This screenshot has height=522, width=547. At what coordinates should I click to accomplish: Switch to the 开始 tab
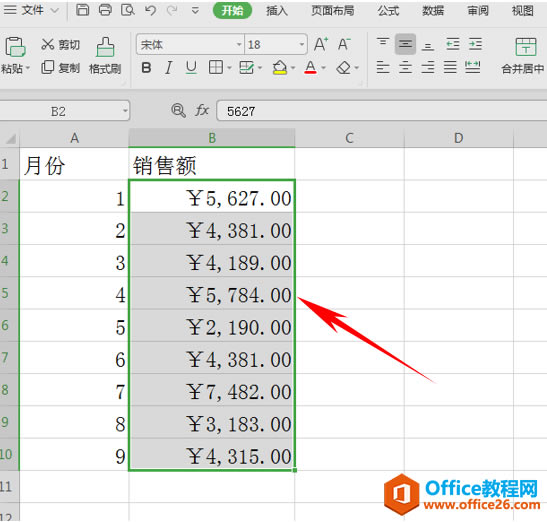click(x=232, y=10)
